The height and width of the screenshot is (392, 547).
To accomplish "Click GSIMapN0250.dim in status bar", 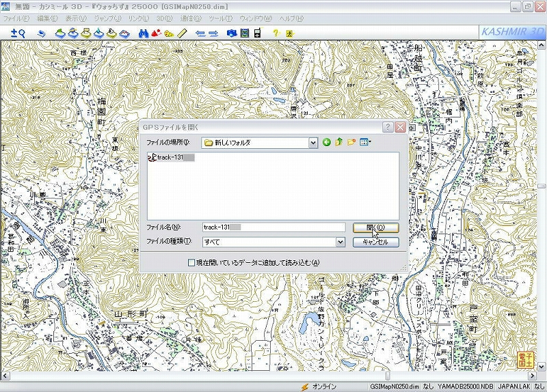I will coord(395,387).
